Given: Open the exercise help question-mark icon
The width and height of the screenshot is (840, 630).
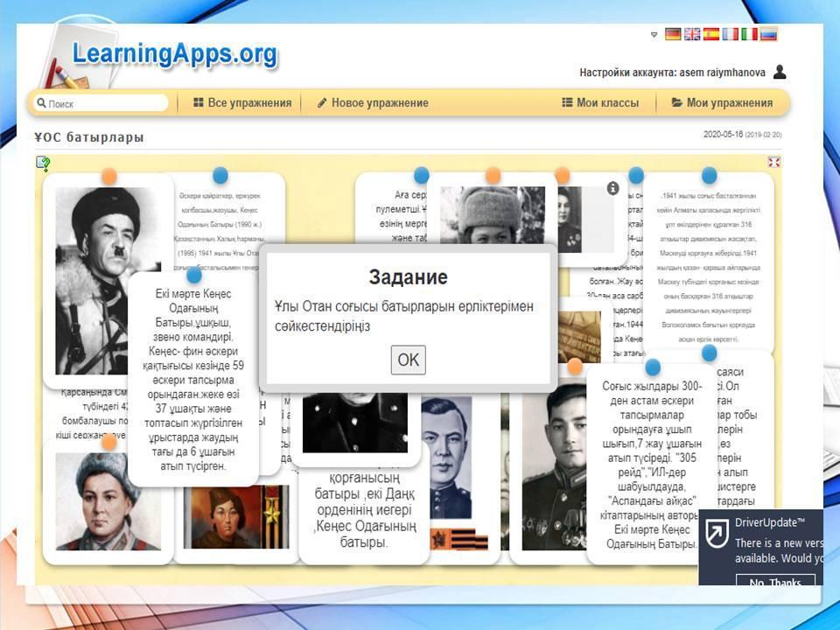Looking at the screenshot, I should click(44, 164).
